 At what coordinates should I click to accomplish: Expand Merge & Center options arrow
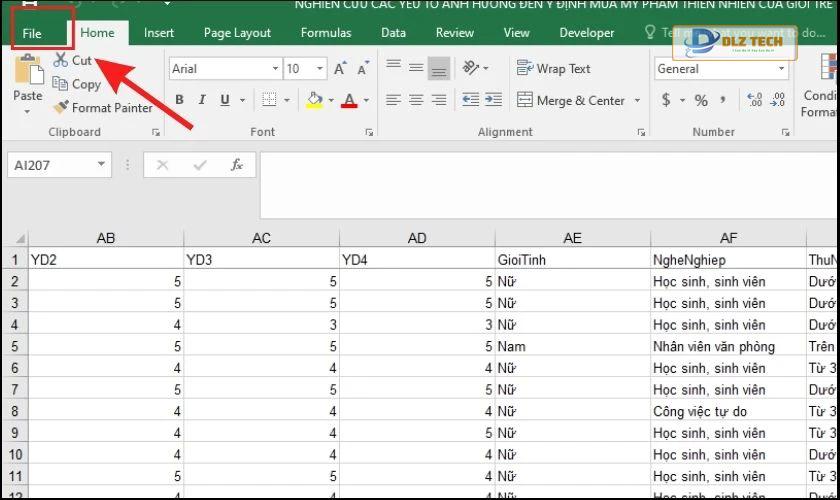[x=637, y=100]
